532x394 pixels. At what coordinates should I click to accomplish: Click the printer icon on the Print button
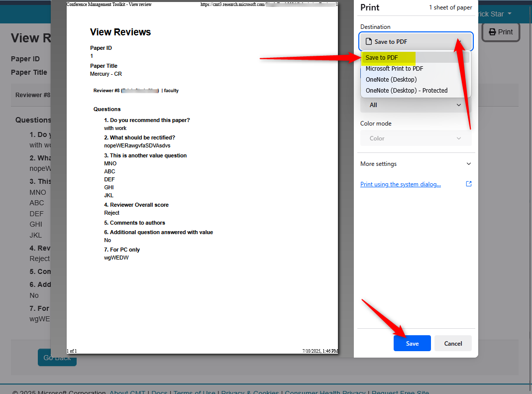coord(491,32)
